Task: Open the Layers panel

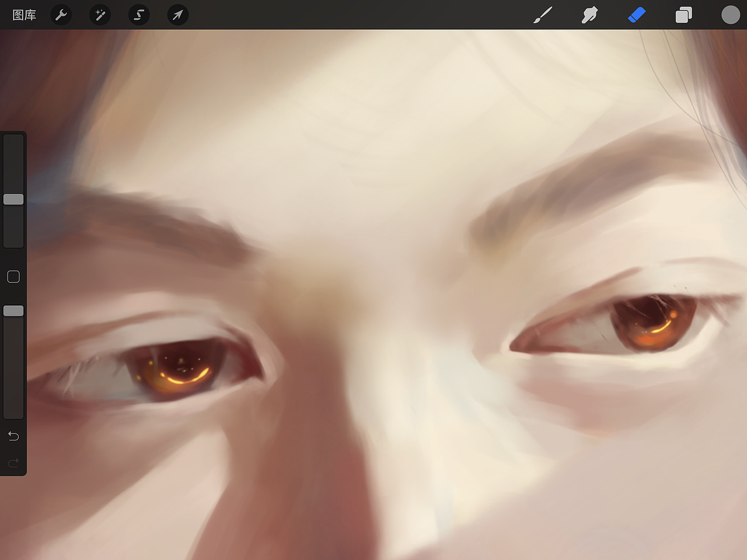Action: 683,15
